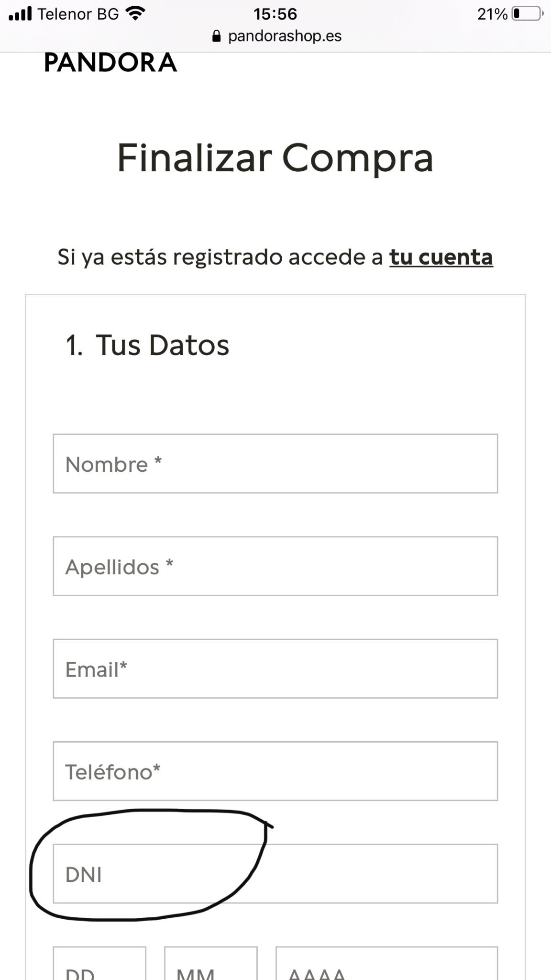Tap the Teléfono input field
The height and width of the screenshot is (980, 551).
275,771
